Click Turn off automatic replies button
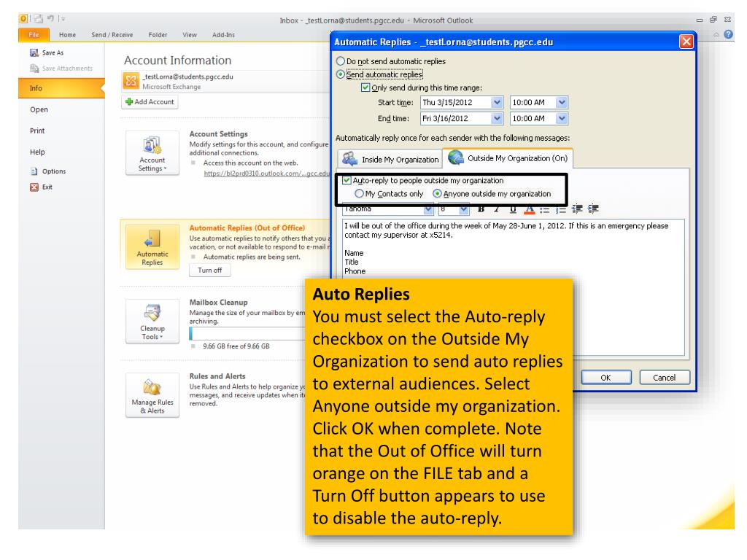This screenshot has height=560, width=747. tap(209, 270)
